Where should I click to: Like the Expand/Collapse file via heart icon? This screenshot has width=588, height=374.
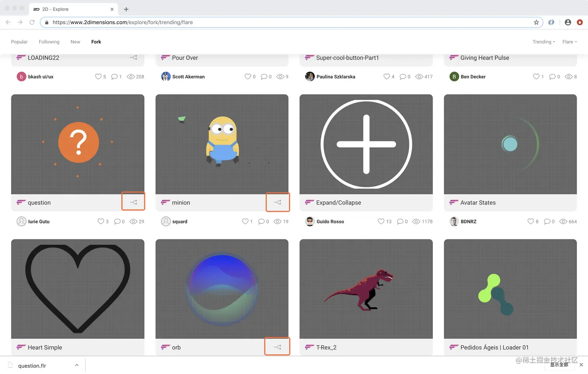pyautogui.click(x=381, y=221)
